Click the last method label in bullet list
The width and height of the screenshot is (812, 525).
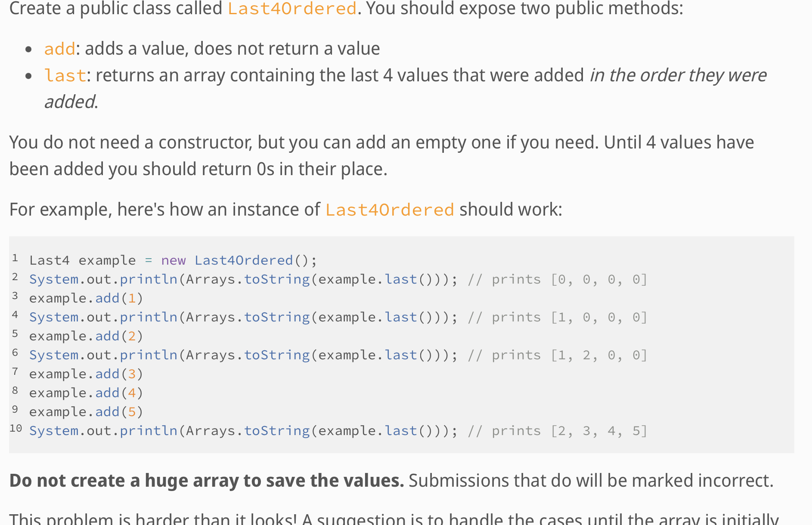65,75
